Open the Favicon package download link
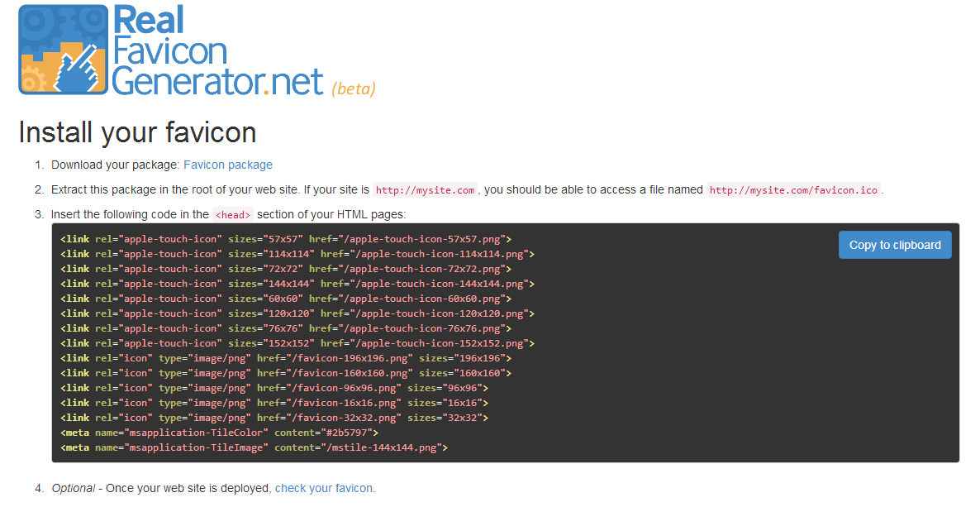Image resolution: width=980 pixels, height=507 pixels. [x=227, y=164]
